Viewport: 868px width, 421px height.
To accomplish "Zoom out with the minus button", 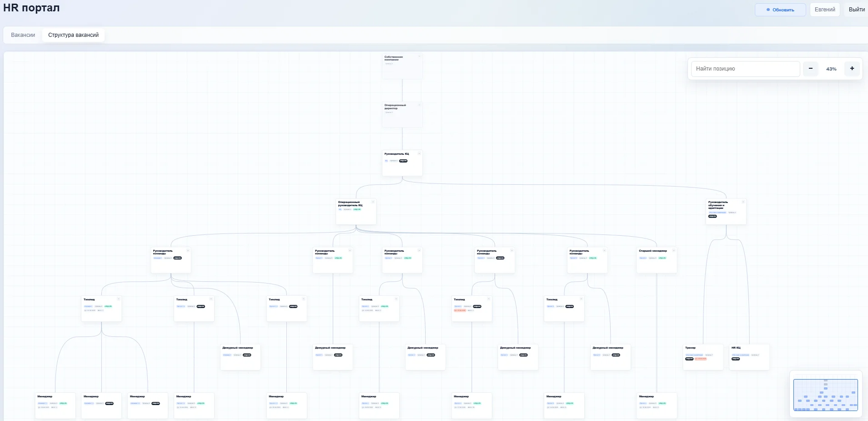I will (x=810, y=69).
